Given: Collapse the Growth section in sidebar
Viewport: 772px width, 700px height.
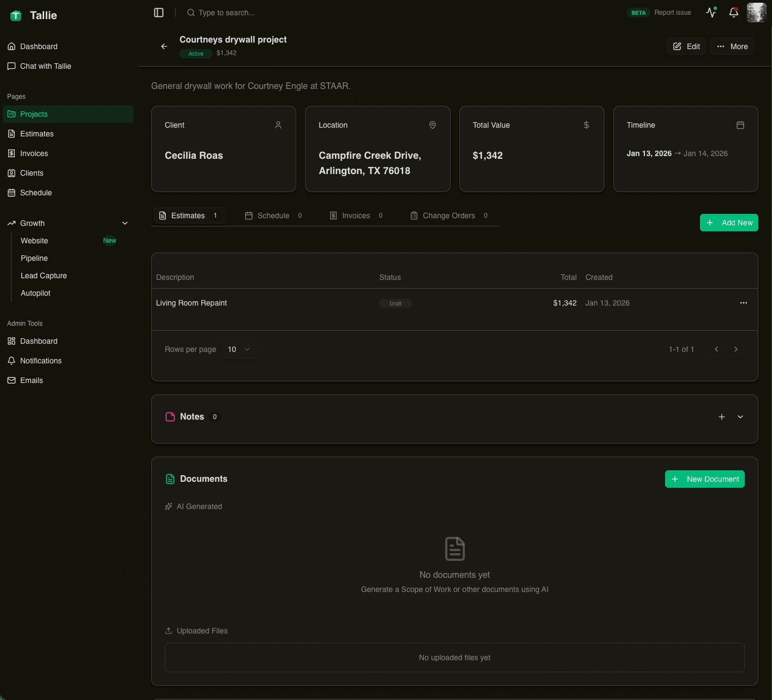Looking at the screenshot, I should click(125, 223).
